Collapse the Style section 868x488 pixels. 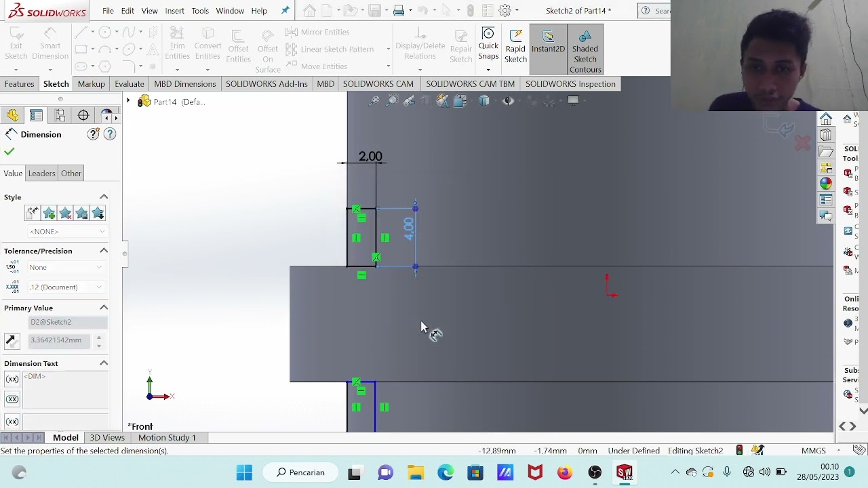[x=104, y=197]
